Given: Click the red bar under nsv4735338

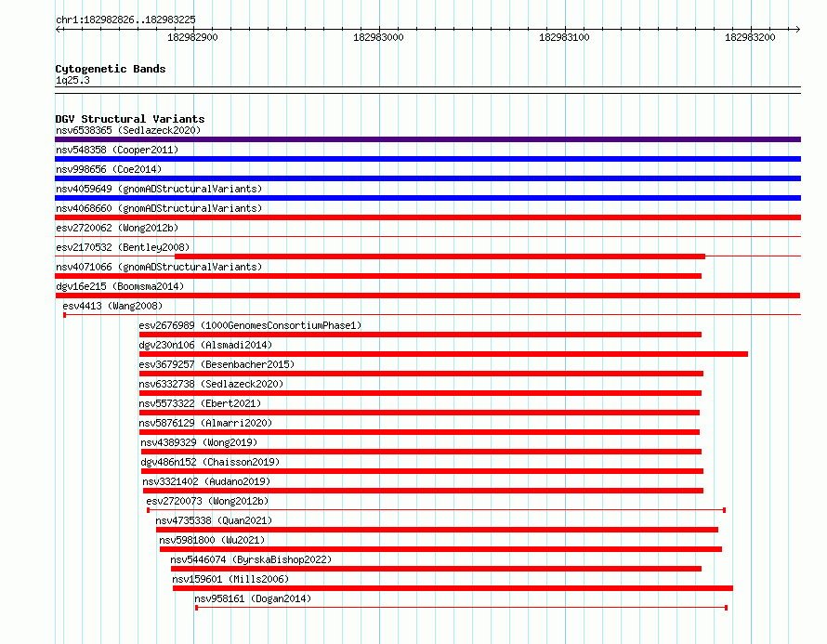Looking at the screenshot, I should (x=437, y=530).
